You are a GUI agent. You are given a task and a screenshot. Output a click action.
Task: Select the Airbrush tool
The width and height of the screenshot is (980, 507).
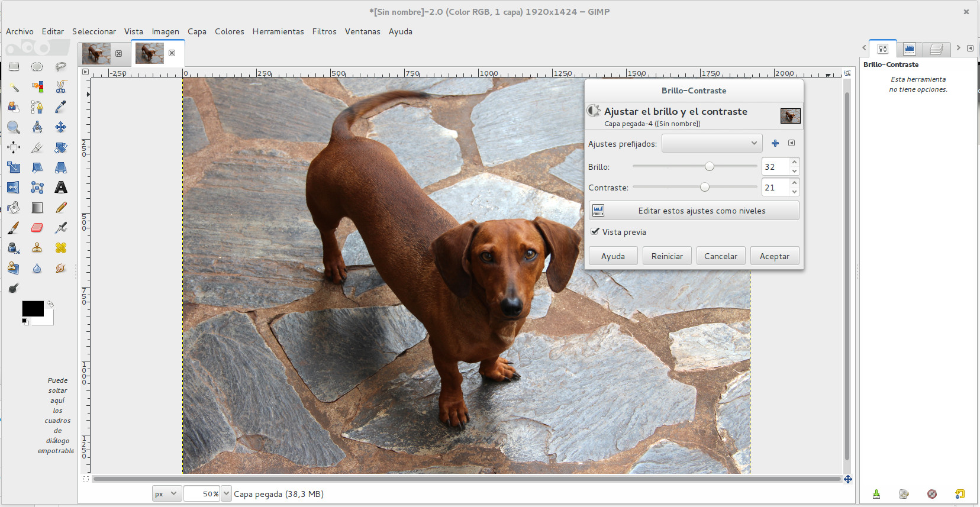[x=61, y=228]
